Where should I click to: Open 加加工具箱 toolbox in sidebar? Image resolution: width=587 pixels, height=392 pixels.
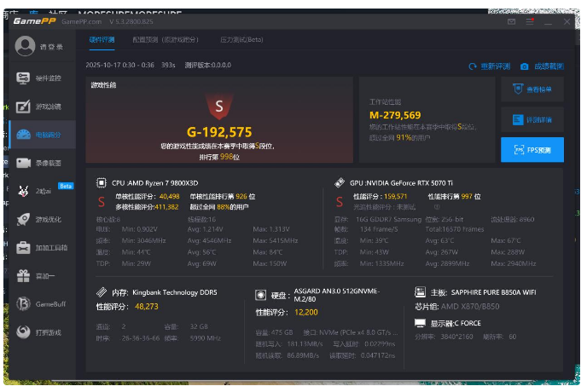pos(41,247)
